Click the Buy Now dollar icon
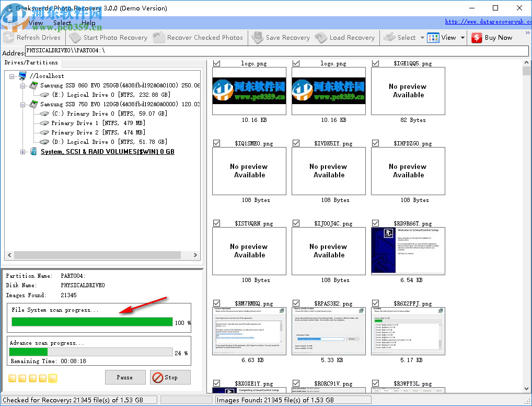Screen dimensions: 532x406 pyautogui.click(x=477, y=37)
